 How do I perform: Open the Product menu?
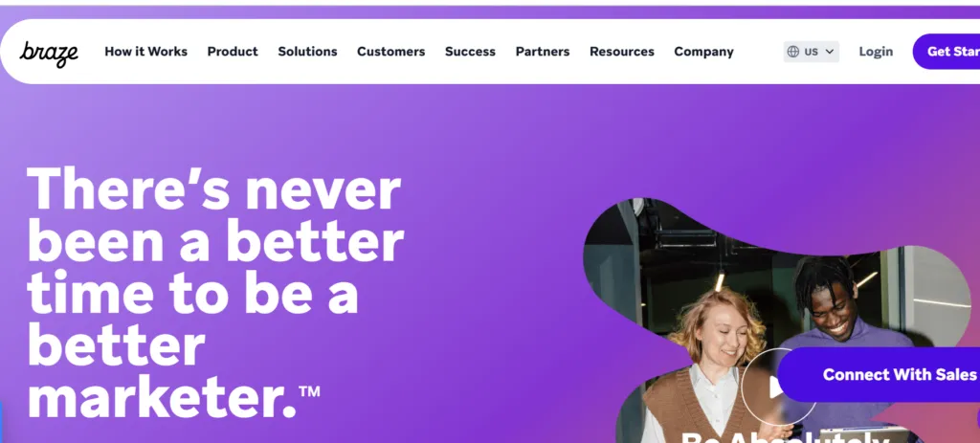pos(233,52)
